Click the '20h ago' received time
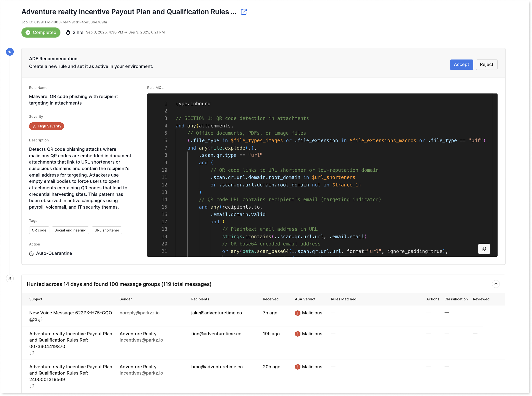532x396 pixels. [x=271, y=367]
